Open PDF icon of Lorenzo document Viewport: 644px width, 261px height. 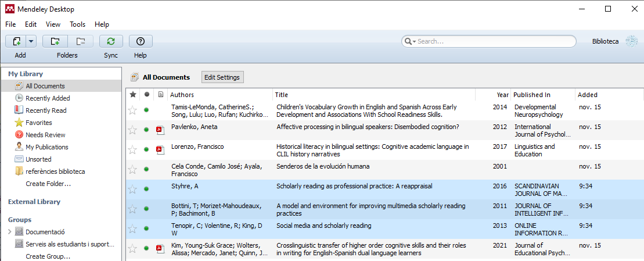[160, 149]
